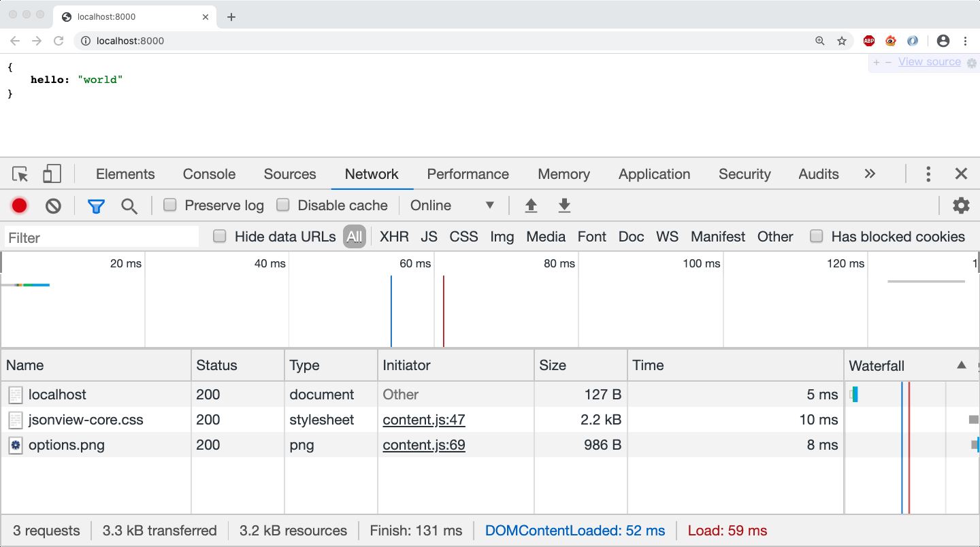Viewport: 980px width, 547px height.
Task: Switch to the Console tab
Action: (x=209, y=174)
